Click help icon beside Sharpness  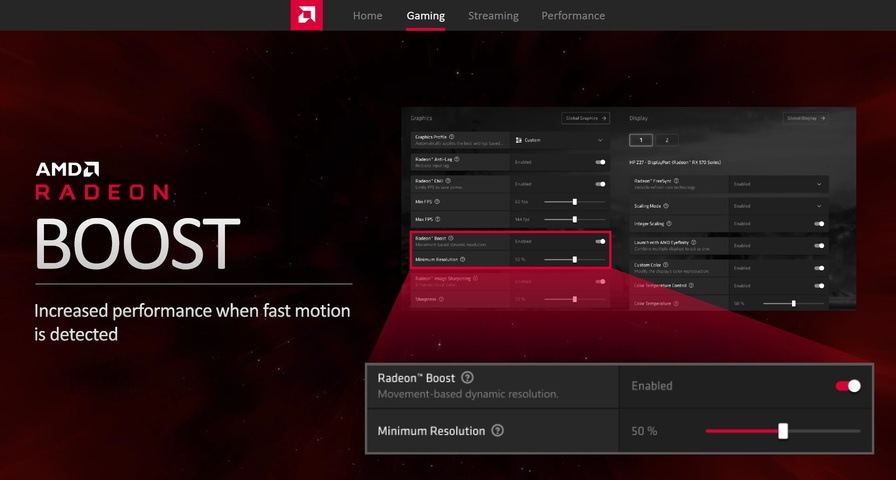tap(441, 299)
